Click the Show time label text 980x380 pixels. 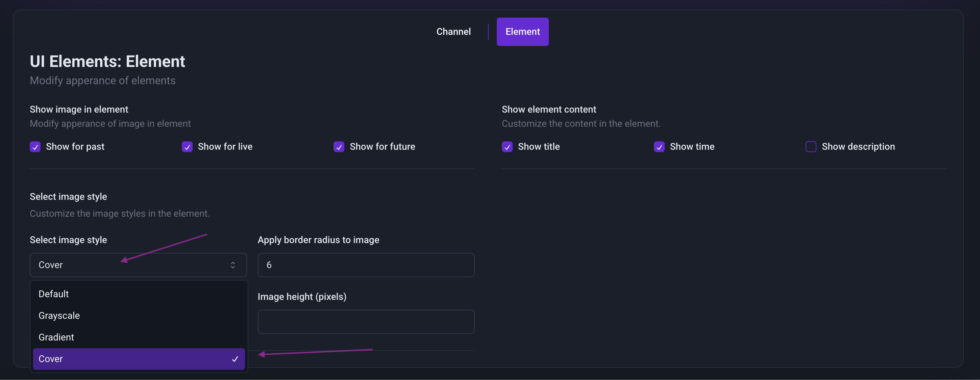click(x=692, y=147)
